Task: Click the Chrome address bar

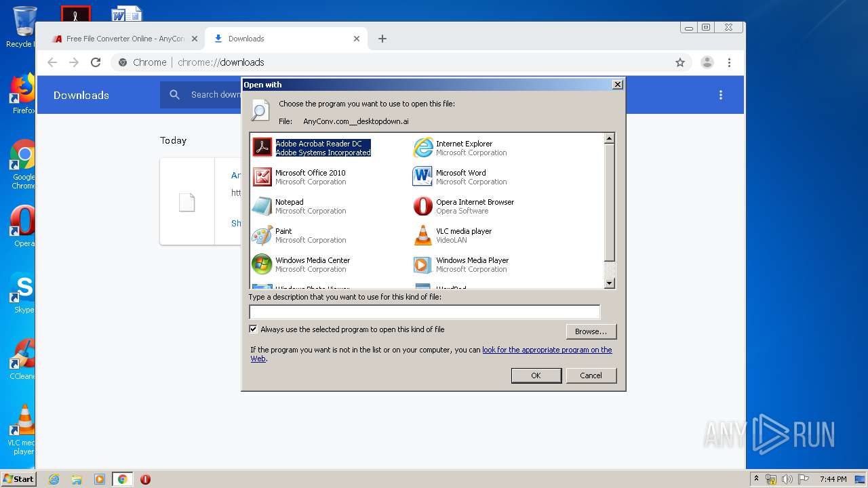Action: pyautogui.click(x=400, y=62)
